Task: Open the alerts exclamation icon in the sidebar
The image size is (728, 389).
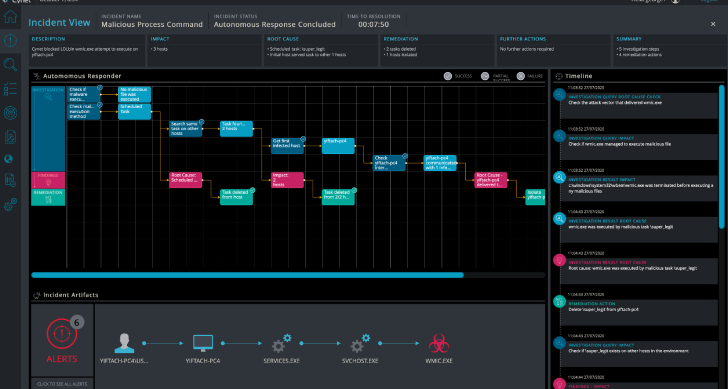Action: (10, 40)
